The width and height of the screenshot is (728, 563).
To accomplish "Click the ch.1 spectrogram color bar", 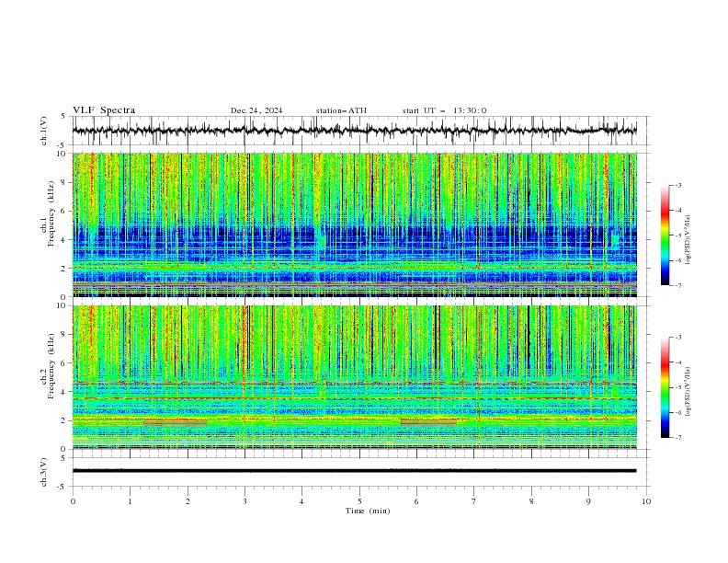I will (x=665, y=236).
